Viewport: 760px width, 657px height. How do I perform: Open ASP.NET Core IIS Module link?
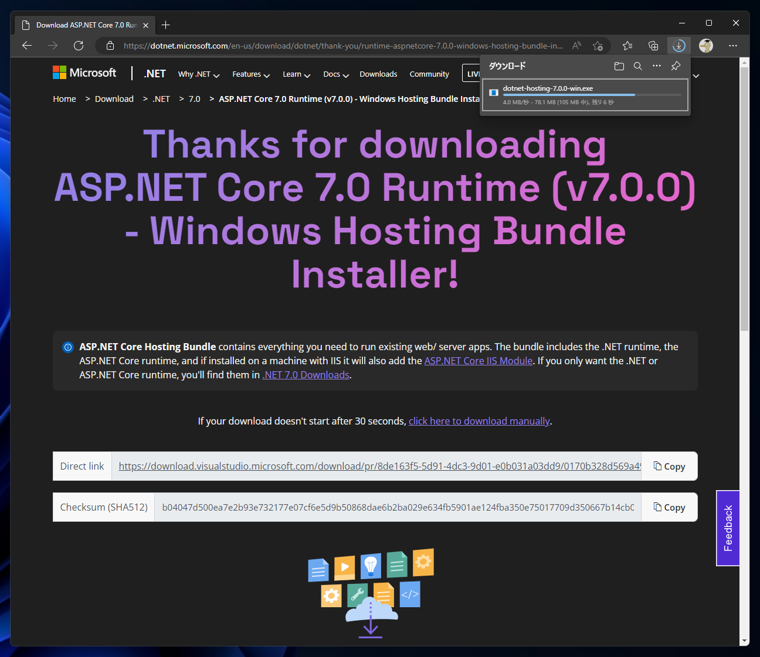point(478,361)
